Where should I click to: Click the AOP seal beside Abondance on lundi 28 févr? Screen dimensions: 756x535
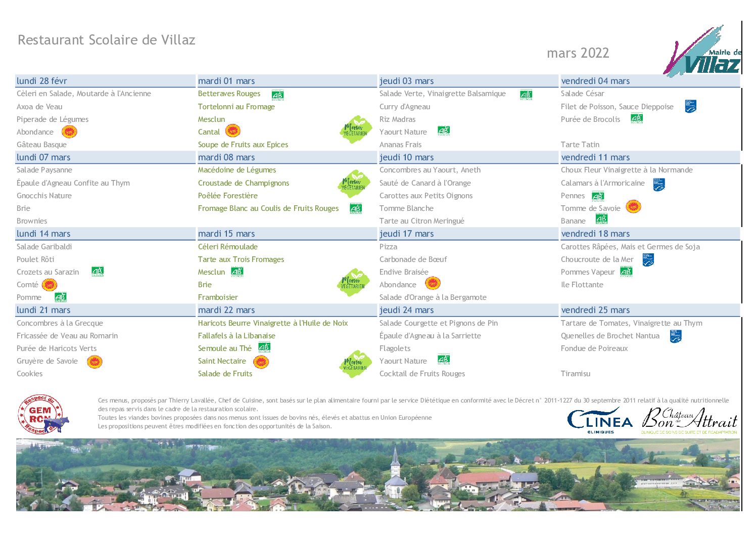click(69, 132)
